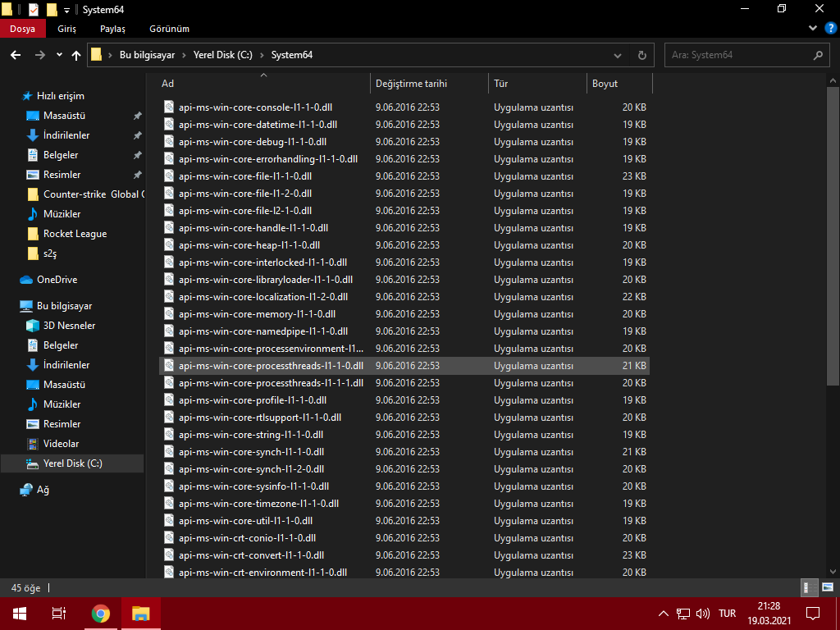The height and width of the screenshot is (630, 840).
Task: Click 'Yerel Disk (C:)' in the address breadcrumb
Action: (x=223, y=55)
